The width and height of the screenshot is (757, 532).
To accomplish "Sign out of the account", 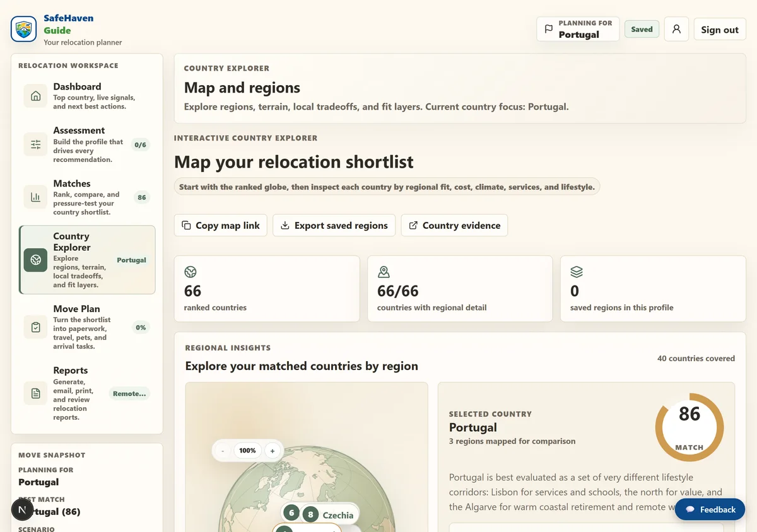I will click(x=720, y=29).
